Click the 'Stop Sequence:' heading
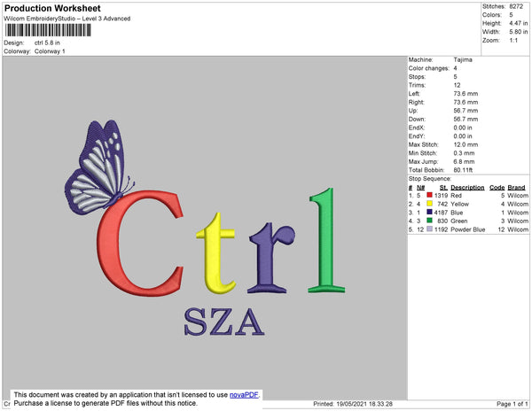 pyautogui.click(x=430, y=179)
